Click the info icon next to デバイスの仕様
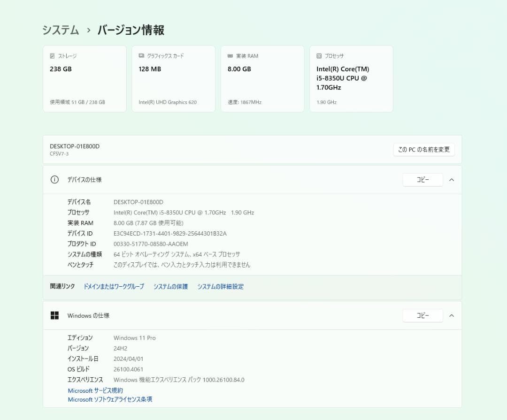Image resolution: width=507 pixels, height=420 pixels. (x=54, y=179)
